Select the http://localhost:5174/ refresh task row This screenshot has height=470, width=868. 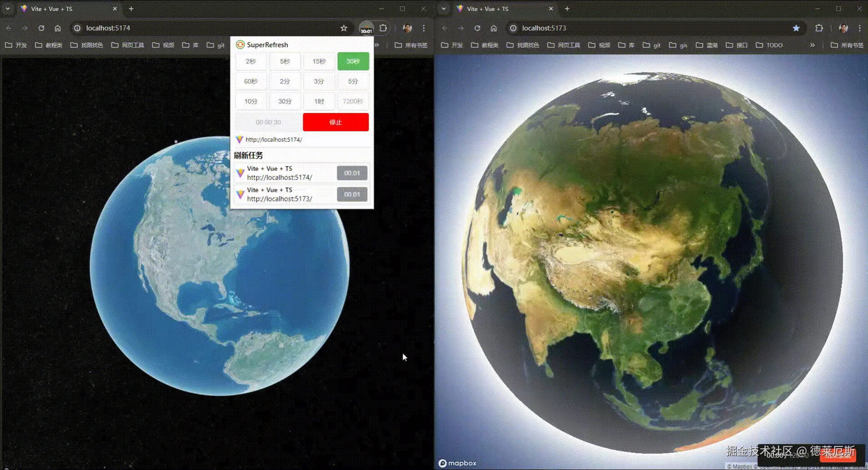click(302, 173)
